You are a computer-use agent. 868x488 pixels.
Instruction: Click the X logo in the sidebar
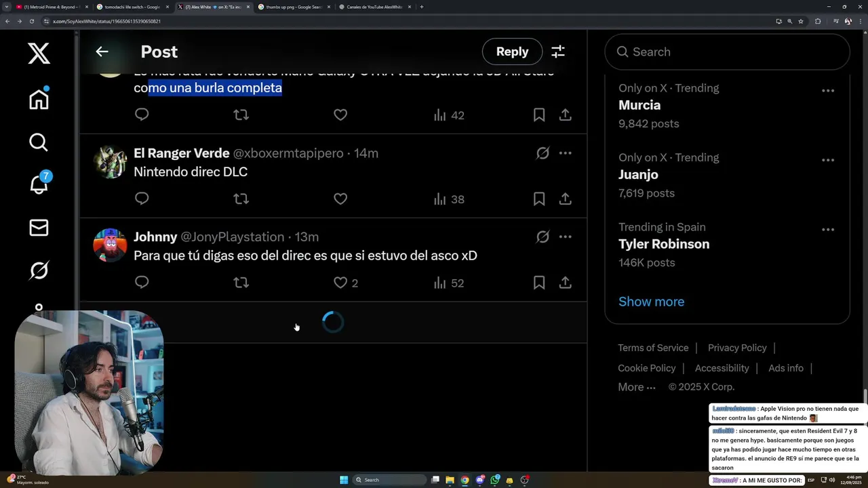[x=39, y=53]
